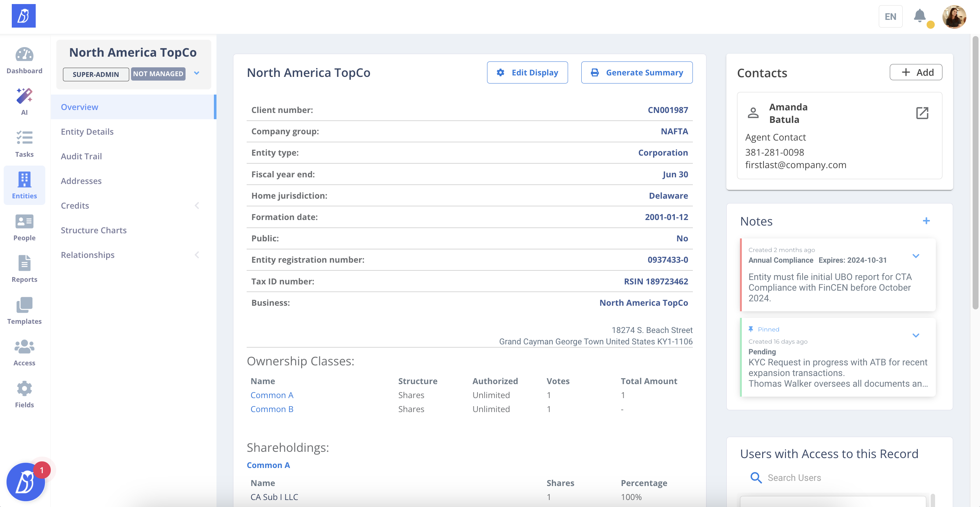This screenshot has width=980, height=507.
Task: Expand the entity header role dropdown chevron
Action: click(197, 74)
